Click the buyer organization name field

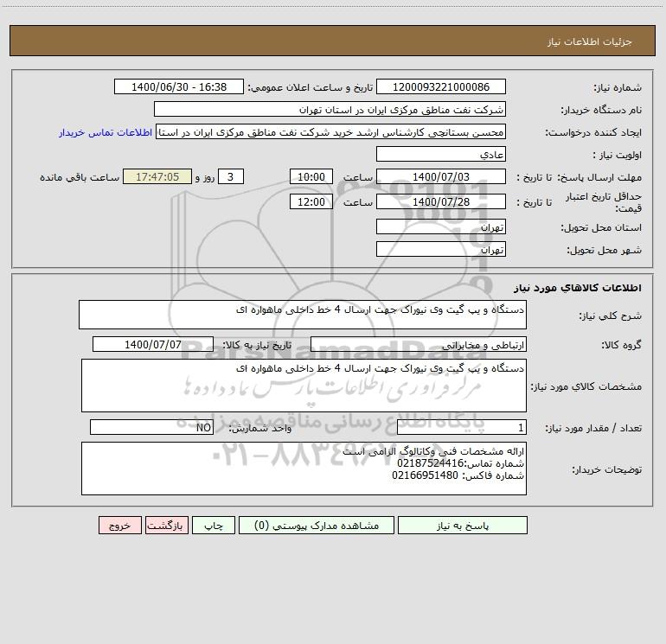coord(330,109)
